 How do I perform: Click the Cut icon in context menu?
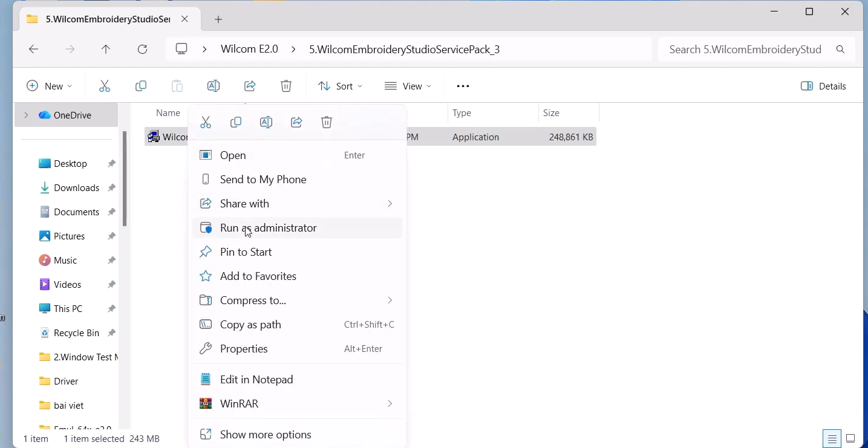(x=206, y=123)
